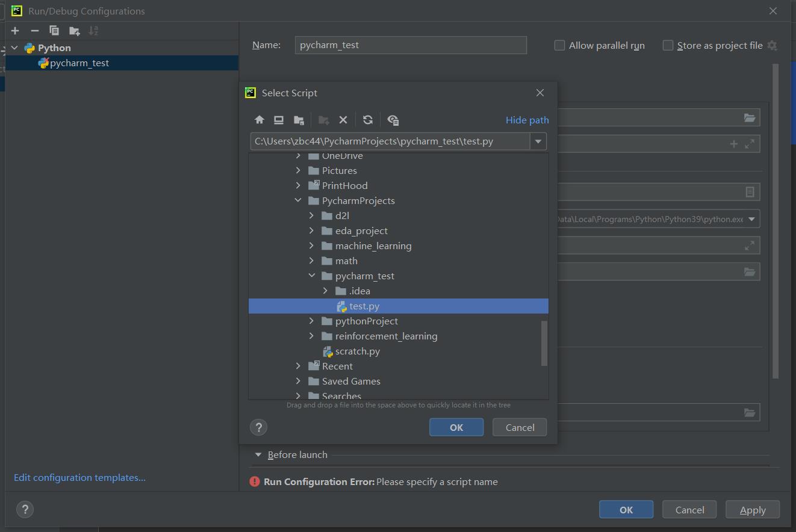Select the PrintHood folder
Screen dimensions: 796x532
344,185
